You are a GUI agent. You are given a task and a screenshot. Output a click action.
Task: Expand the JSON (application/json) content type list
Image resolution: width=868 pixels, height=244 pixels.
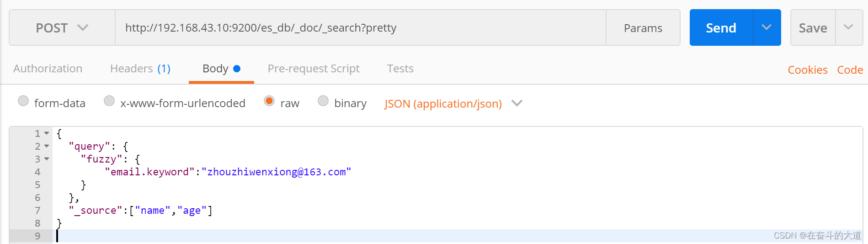coord(453,103)
